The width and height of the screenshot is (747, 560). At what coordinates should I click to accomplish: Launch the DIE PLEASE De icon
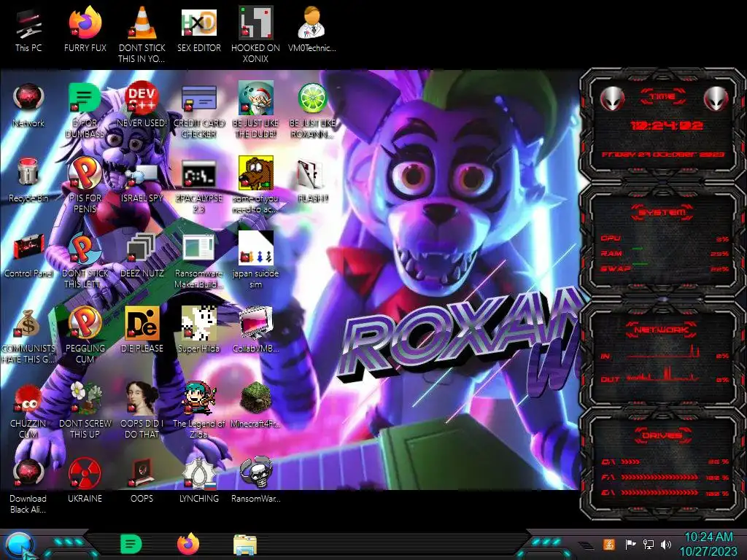coord(142,330)
